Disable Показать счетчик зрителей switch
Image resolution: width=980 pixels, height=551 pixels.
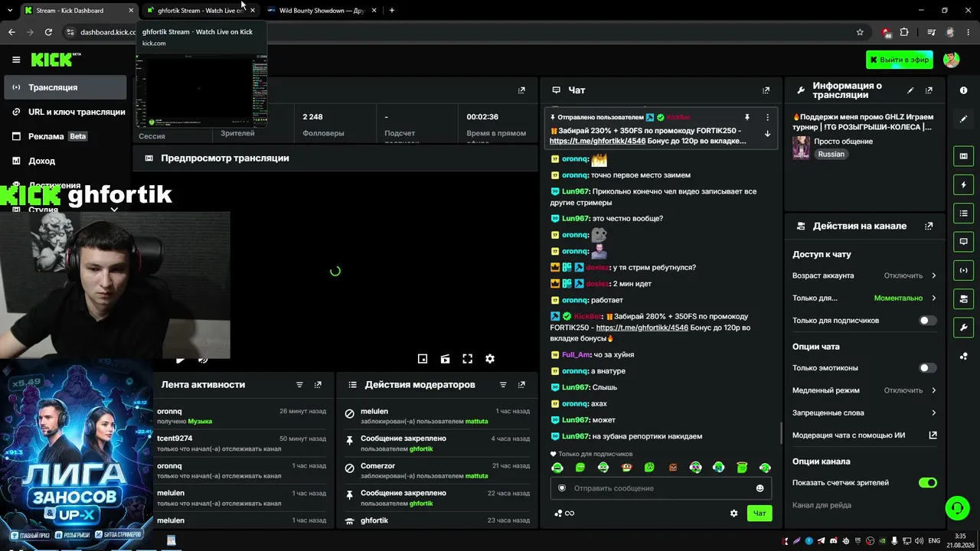point(927,483)
